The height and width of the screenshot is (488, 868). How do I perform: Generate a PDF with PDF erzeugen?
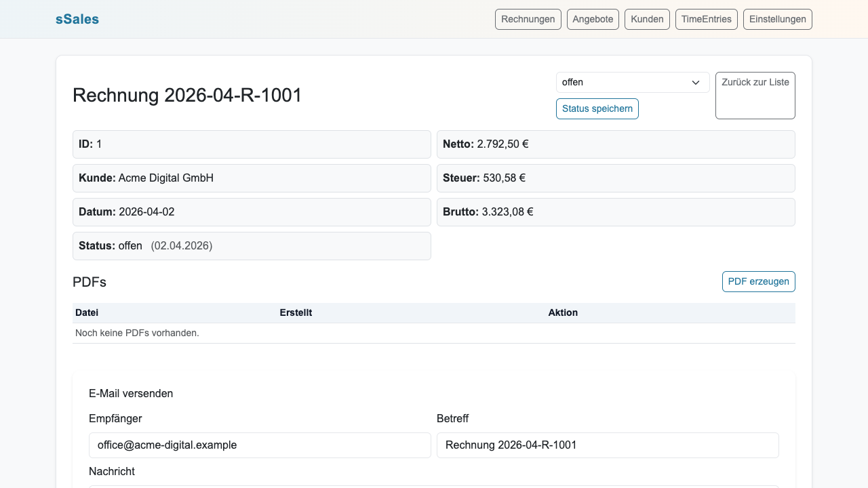pos(758,281)
